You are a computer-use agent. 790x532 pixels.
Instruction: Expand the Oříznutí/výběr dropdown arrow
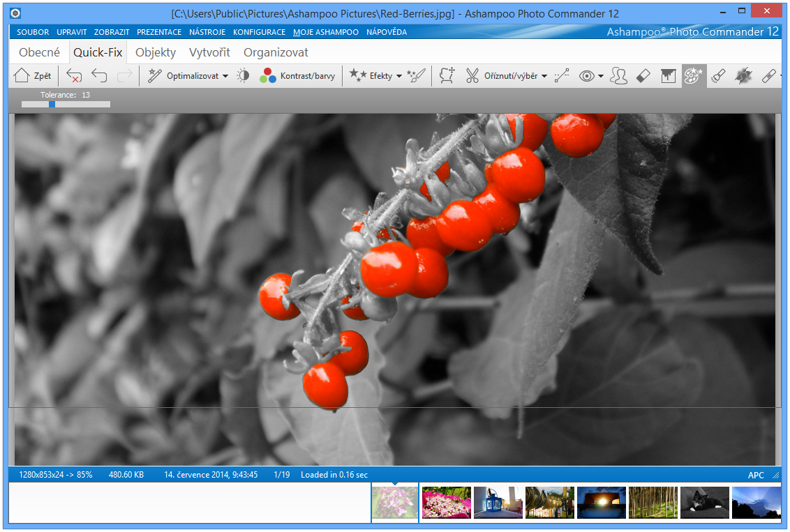(x=544, y=76)
